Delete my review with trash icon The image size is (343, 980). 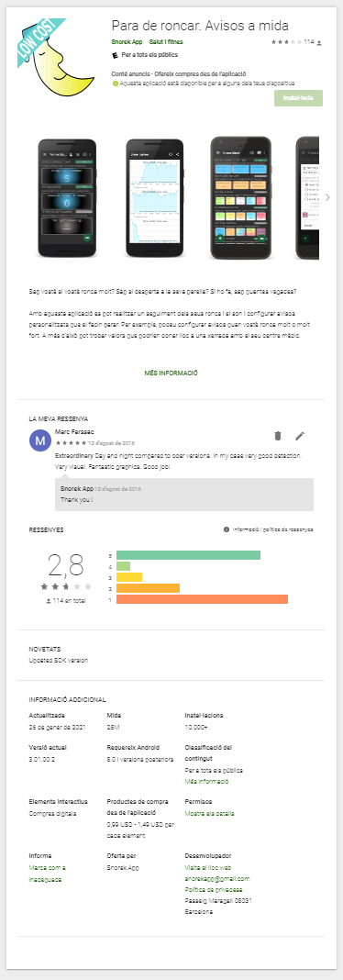pyautogui.click(x=278, y=436)
